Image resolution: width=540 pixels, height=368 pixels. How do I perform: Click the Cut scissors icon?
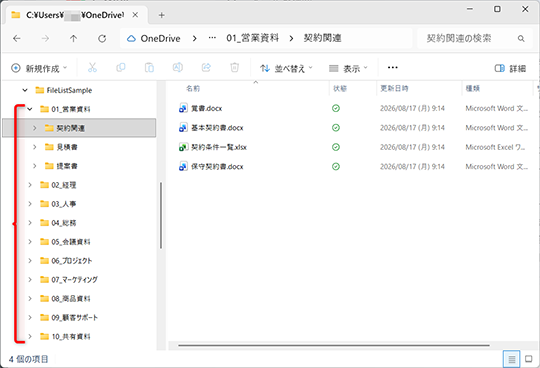pyautogui.click(x=92, y=67)
